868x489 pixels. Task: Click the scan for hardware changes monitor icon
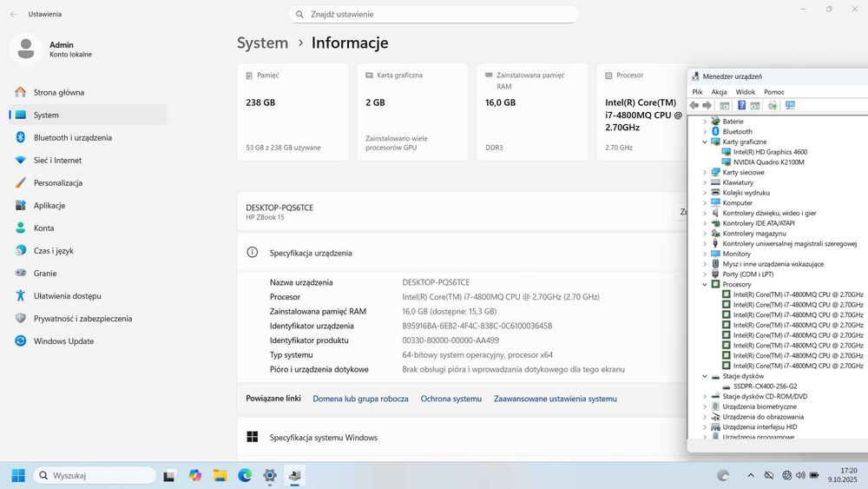(790, 105)
